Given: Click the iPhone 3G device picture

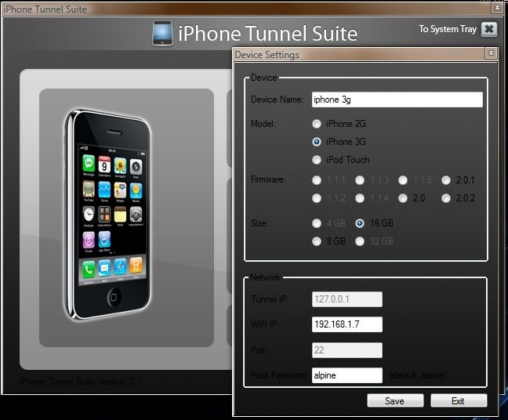Looking at the screenshot, I should point(108,215).
